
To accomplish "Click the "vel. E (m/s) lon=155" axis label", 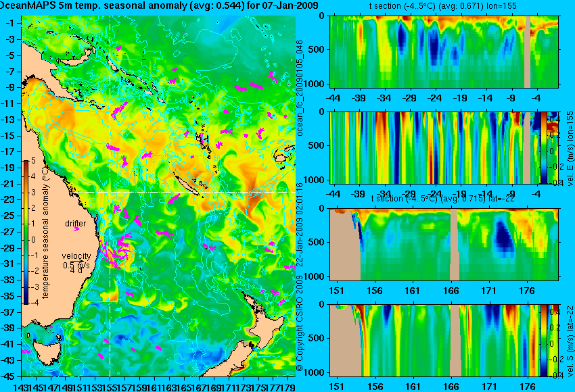I will point(570,149).
